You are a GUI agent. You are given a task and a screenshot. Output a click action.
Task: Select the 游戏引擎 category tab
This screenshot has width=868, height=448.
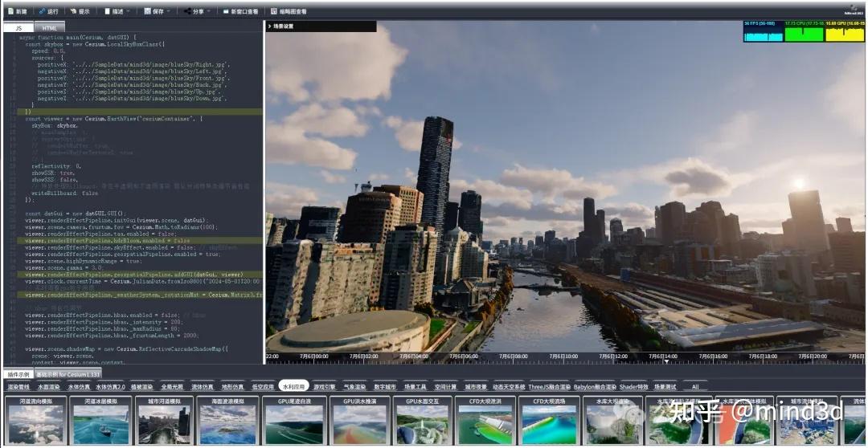coord(325,387)
